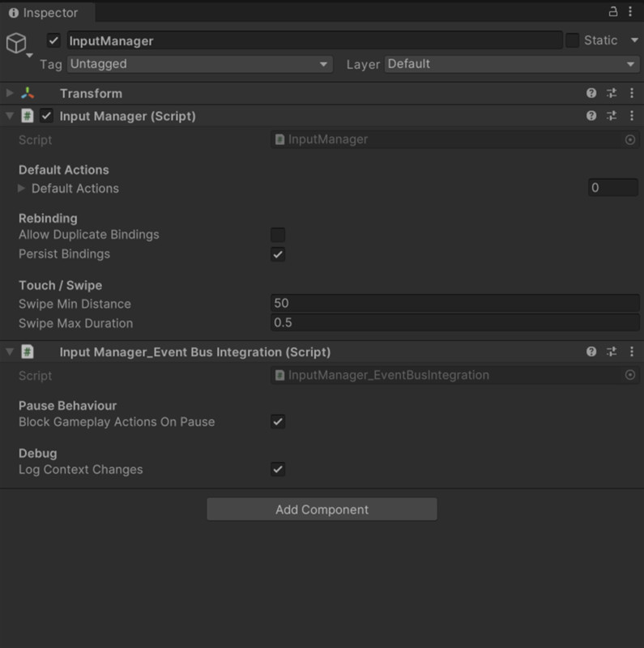Collapse the Input Manager (Script) component

point(10,116)
